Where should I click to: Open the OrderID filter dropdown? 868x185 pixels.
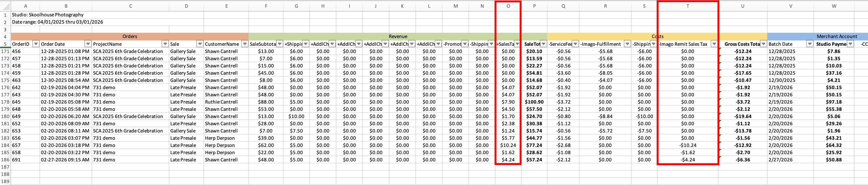(x=36, y=44)
